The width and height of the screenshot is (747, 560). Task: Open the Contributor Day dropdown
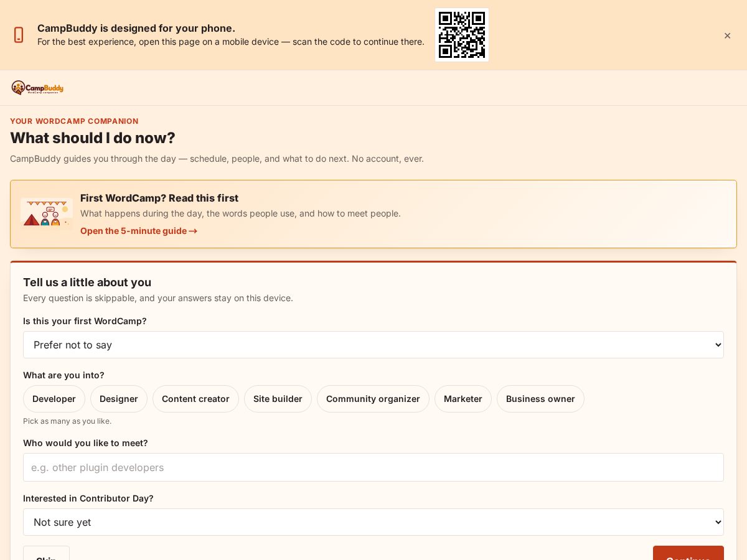pos(374,522)
